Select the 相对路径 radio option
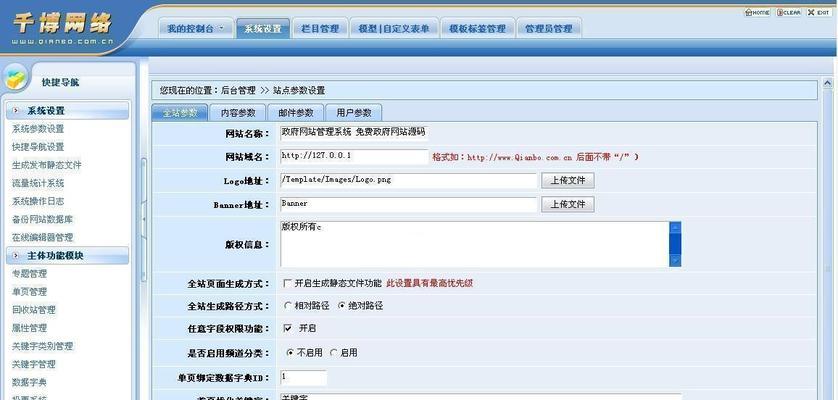The image size is (838, 400). pos(288,306)
